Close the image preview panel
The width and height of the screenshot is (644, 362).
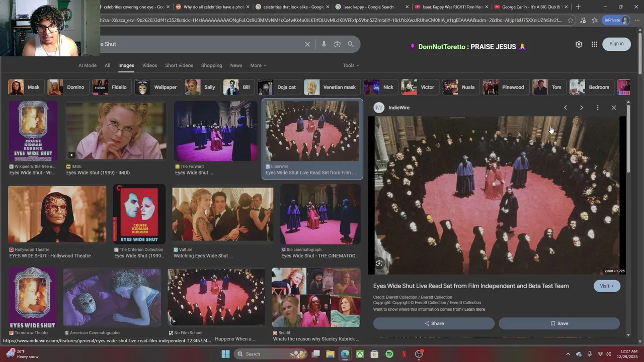coord(614,108)
